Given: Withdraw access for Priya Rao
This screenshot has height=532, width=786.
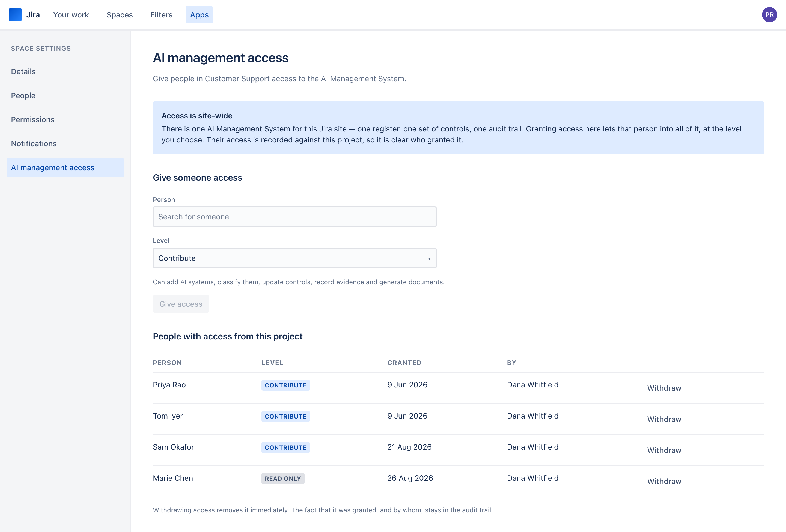Looking at the screenshot, I should (664, 388).
